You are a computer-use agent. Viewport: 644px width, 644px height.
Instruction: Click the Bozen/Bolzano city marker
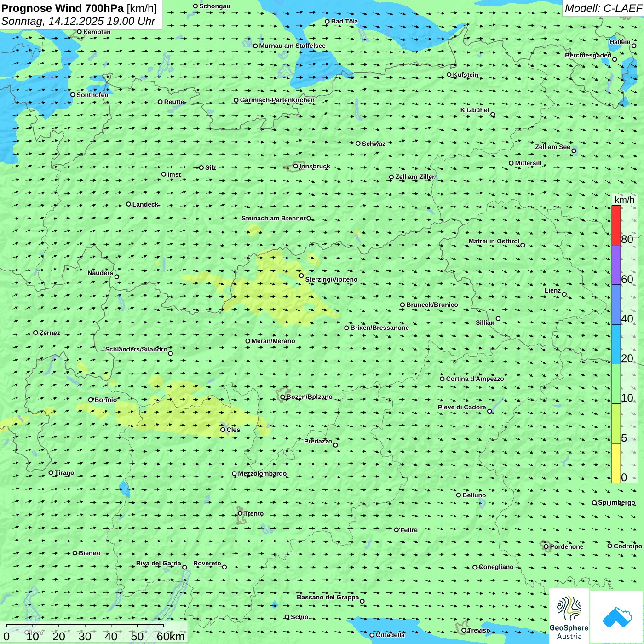coord(282,397)
